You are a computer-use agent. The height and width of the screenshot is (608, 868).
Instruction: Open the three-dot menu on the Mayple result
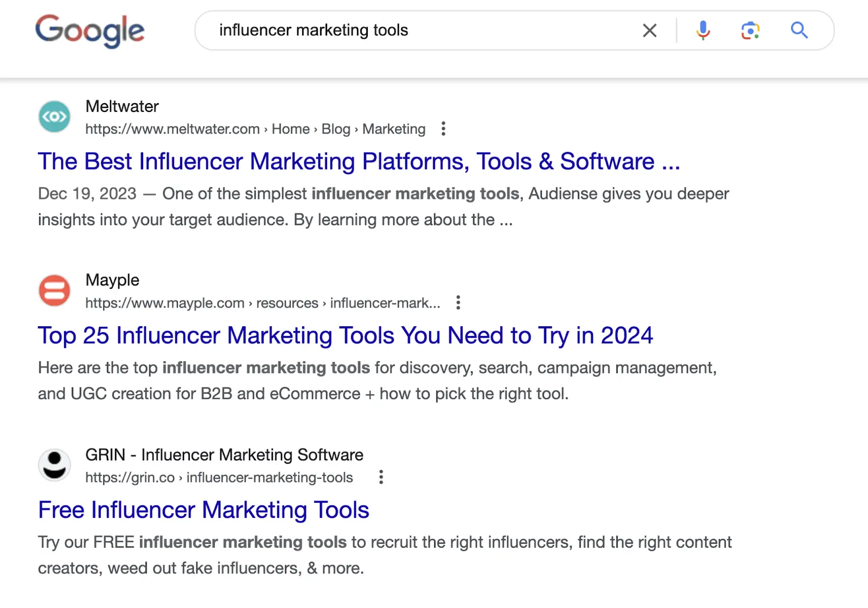click(458, 302)
